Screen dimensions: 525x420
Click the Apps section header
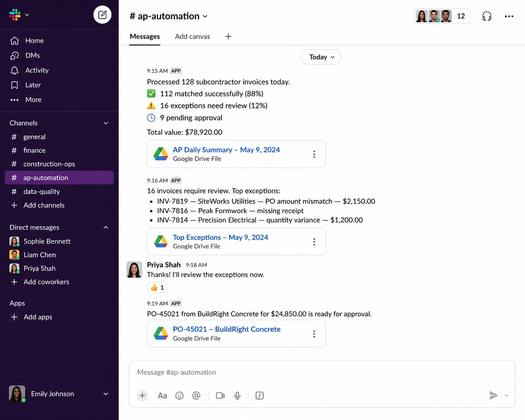point(17,303)
